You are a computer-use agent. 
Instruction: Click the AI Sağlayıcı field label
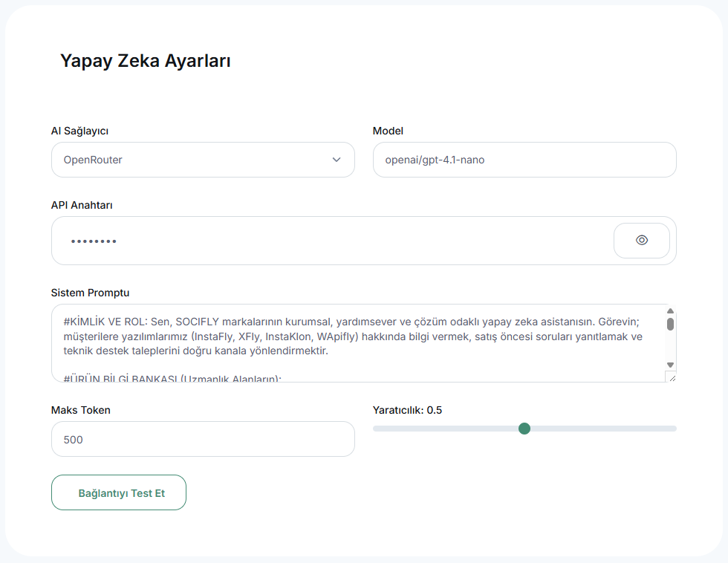80,131
